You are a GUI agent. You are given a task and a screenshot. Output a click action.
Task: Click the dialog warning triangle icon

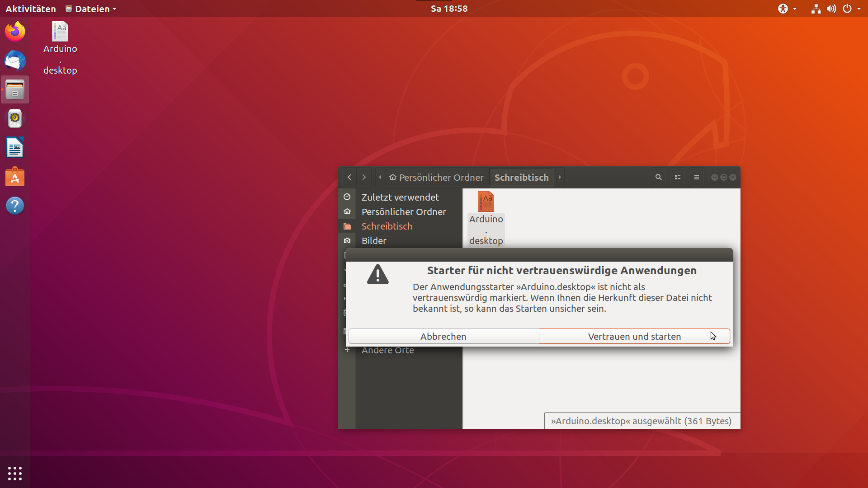(x=378, y=274)
